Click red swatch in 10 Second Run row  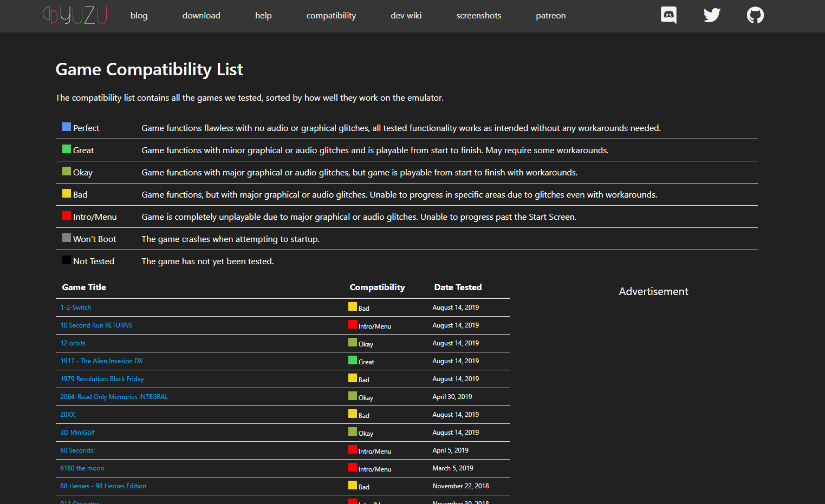pos(353,324)
